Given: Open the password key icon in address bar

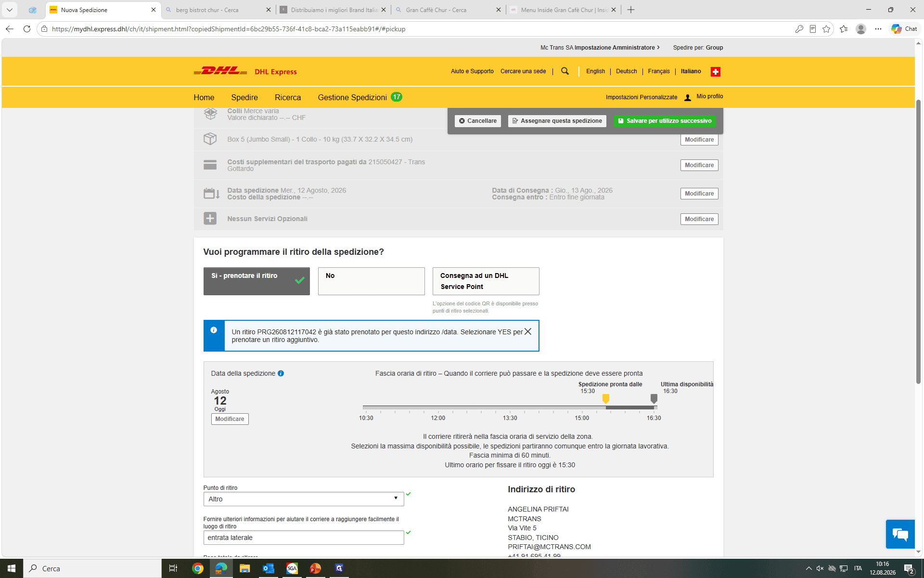Looking at the screenshot, I should click(x=799, y=29).
